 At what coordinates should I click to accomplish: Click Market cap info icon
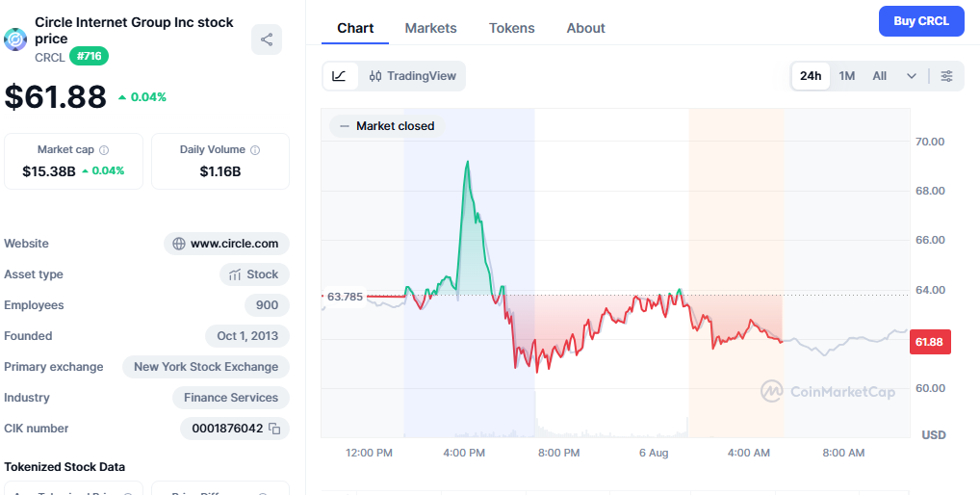(104, 150)
